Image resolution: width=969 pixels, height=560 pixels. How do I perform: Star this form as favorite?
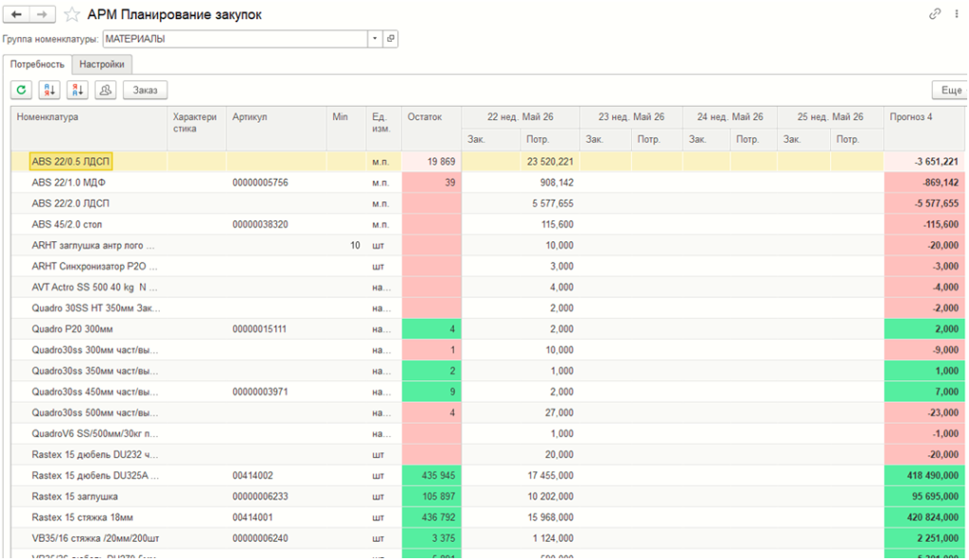[x=72, y=14]
